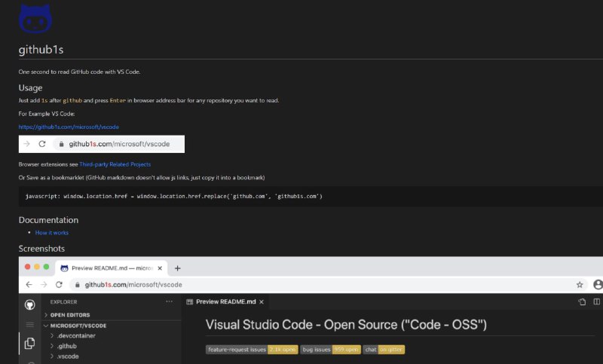Open the Explorer files icon
Screen dimensions: 603x364
pyautogui.click(x=30, y=343)
